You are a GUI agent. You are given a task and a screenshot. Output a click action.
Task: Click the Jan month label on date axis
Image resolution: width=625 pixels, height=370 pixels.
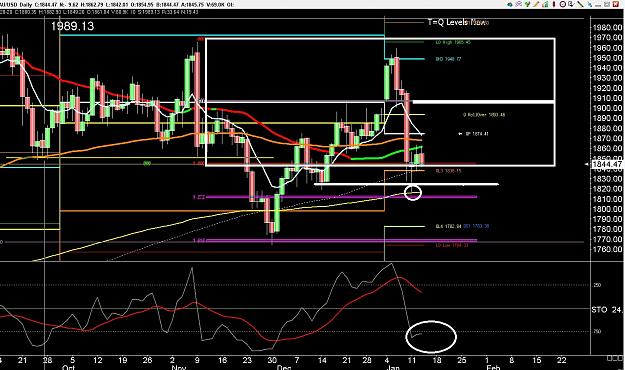click(393, 367)
